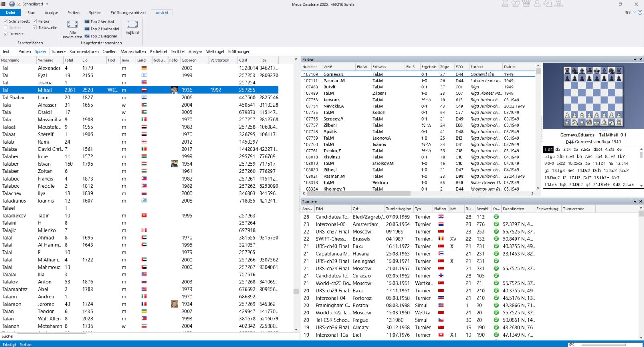Image resolution: width=644 pixels, height=347 pixels.
Task: Expand the Partien panel dropdown arrow
Action: [635, 60]
